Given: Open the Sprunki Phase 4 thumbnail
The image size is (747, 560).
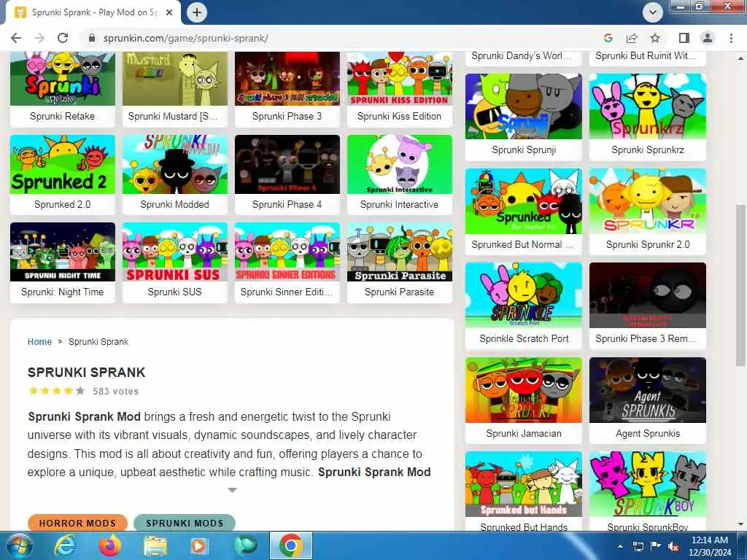Looking at the screenshot, I should click(x=287, y=164).
